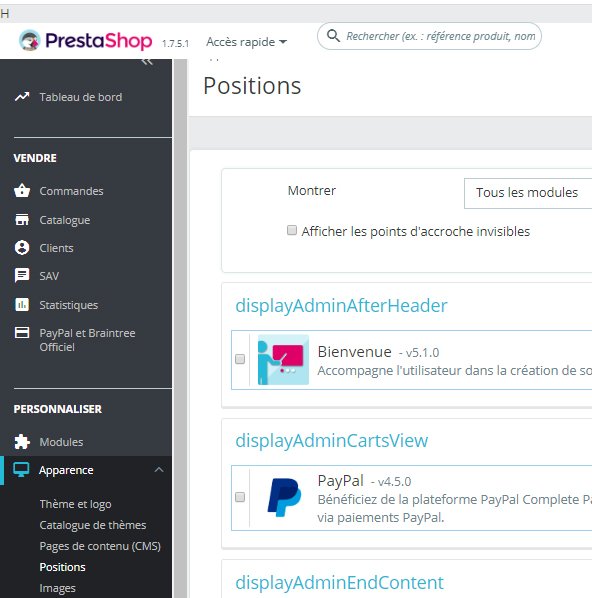The height and width of the screenshot is (598, 592).
Task: Click the PayPal et Braintree card icon
Action: (22, 333)
